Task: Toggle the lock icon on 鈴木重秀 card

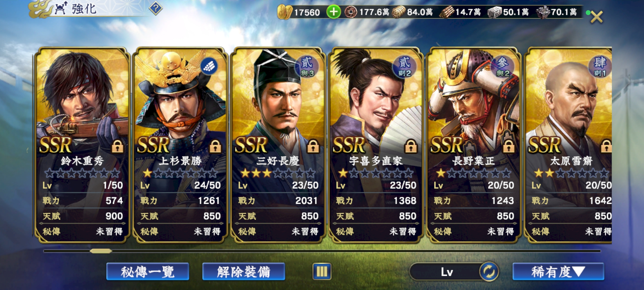Action: click(118, 147)
